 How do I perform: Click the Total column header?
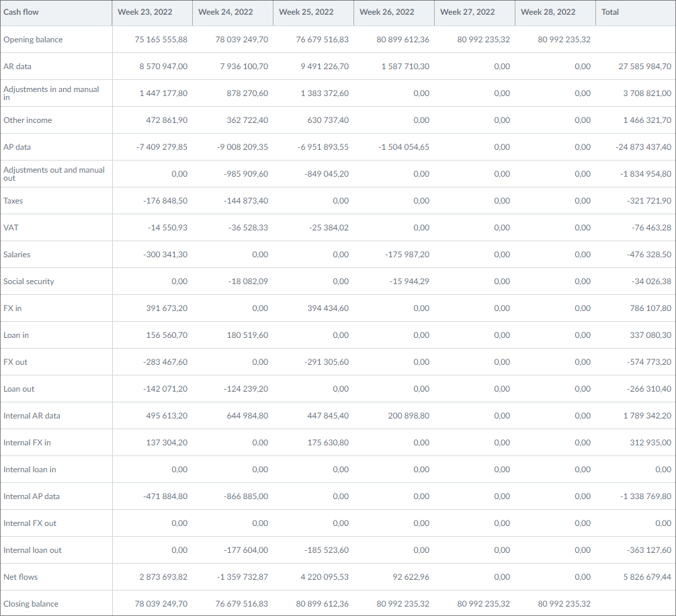coord(610,12)
